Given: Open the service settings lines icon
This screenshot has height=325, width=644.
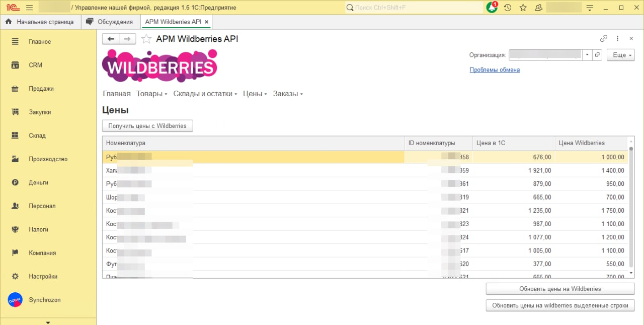Looking at the screenshot, I should (590, 8).
